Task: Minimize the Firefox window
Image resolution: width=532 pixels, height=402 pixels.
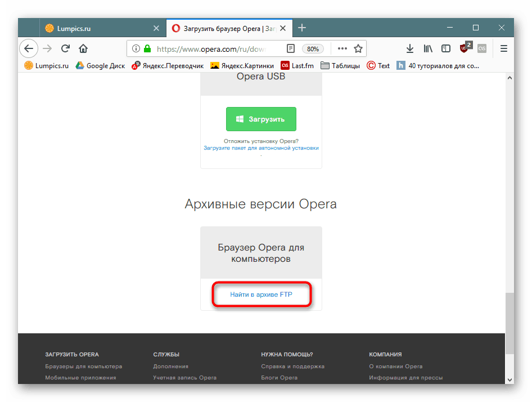Action: [450, 28]
